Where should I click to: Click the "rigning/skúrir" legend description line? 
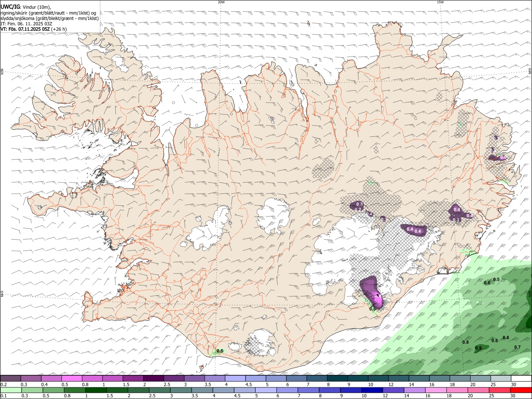click(49, 13)
